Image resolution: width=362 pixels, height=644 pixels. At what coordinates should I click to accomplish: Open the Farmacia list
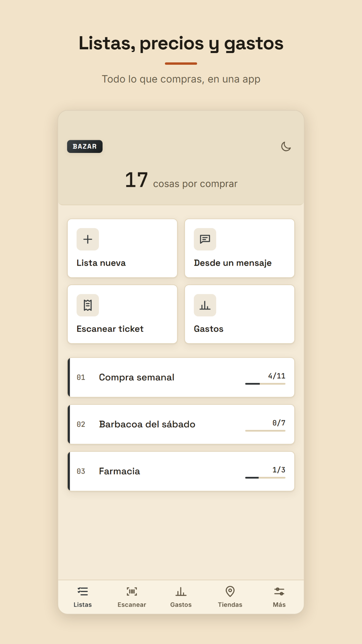tap(181, 471)
